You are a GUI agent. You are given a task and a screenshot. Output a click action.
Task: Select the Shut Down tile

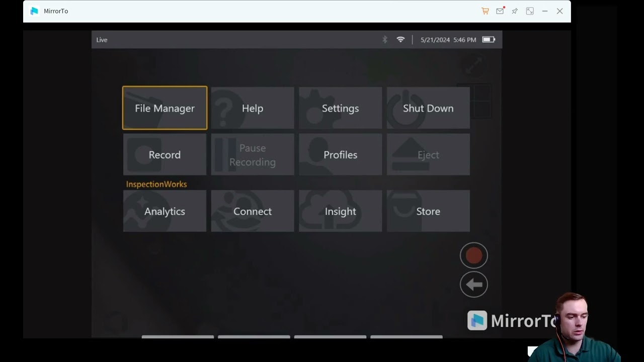coord(428,108)
